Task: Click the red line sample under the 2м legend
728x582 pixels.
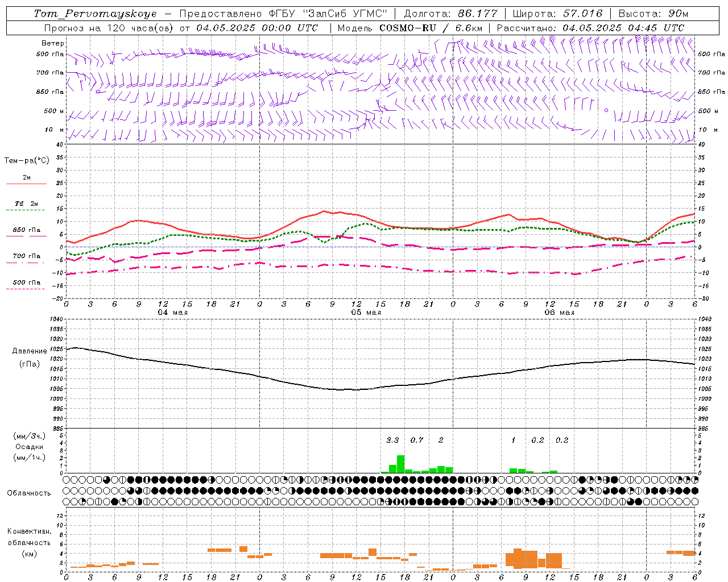Action: click(x=26, y=184)
